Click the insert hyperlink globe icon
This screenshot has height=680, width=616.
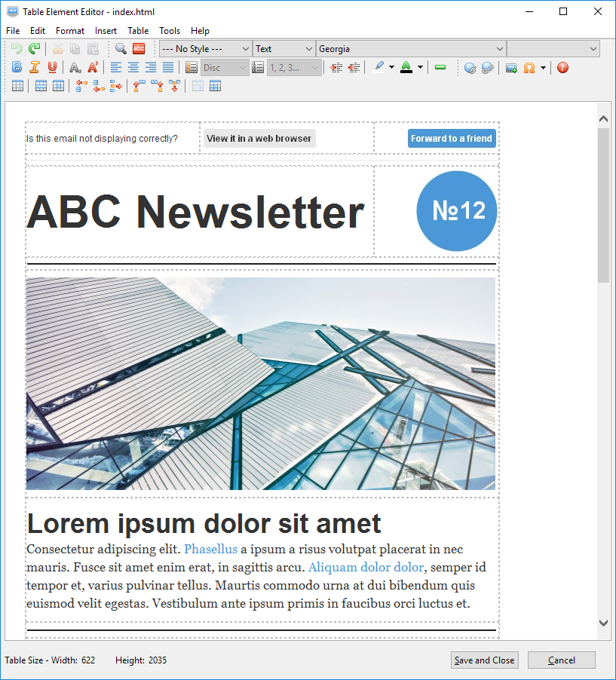tap(470, 68)
